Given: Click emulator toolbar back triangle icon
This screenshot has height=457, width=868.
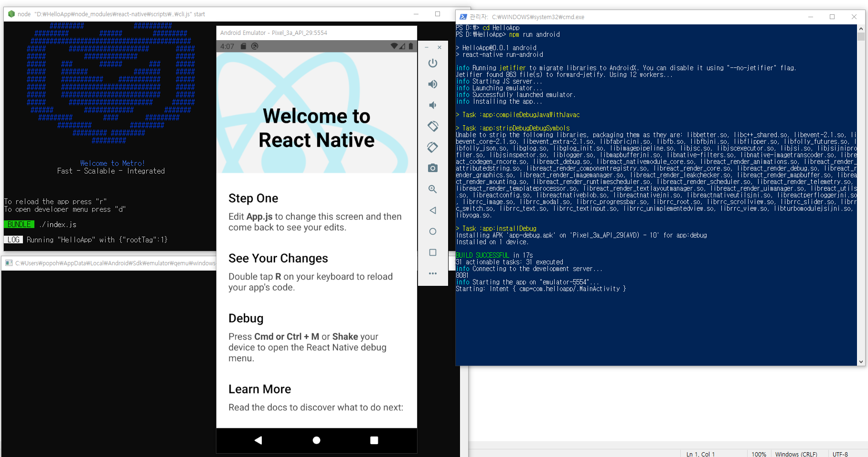Looking at the screenshot, I should 433,210.
